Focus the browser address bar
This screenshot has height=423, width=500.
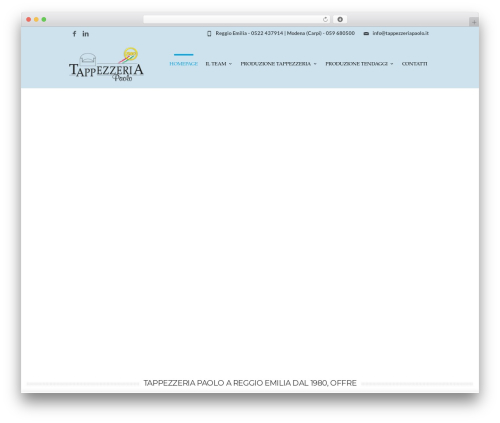237,19
